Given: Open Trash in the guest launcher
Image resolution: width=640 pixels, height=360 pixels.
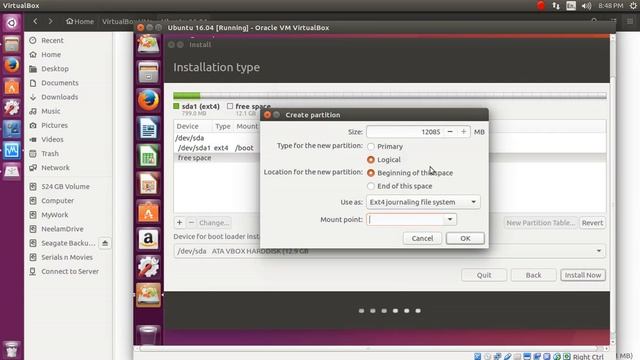Looking at the screenshot, I should click(148, 336).
